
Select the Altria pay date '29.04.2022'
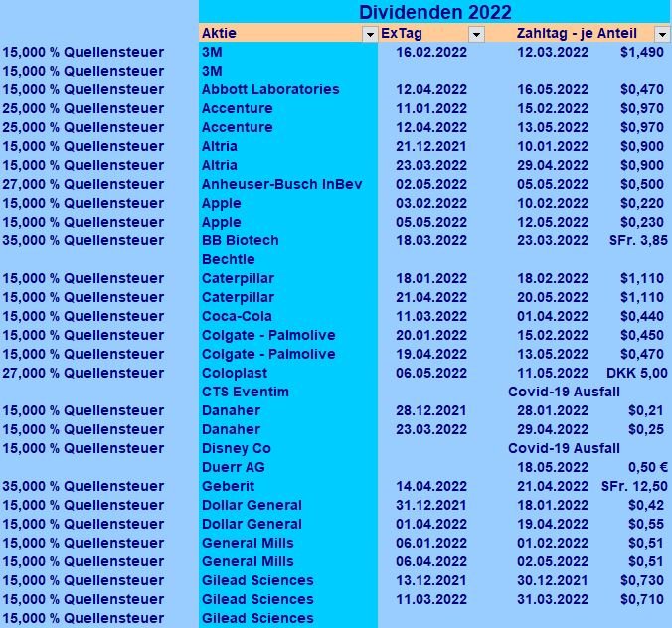point(553,165)
